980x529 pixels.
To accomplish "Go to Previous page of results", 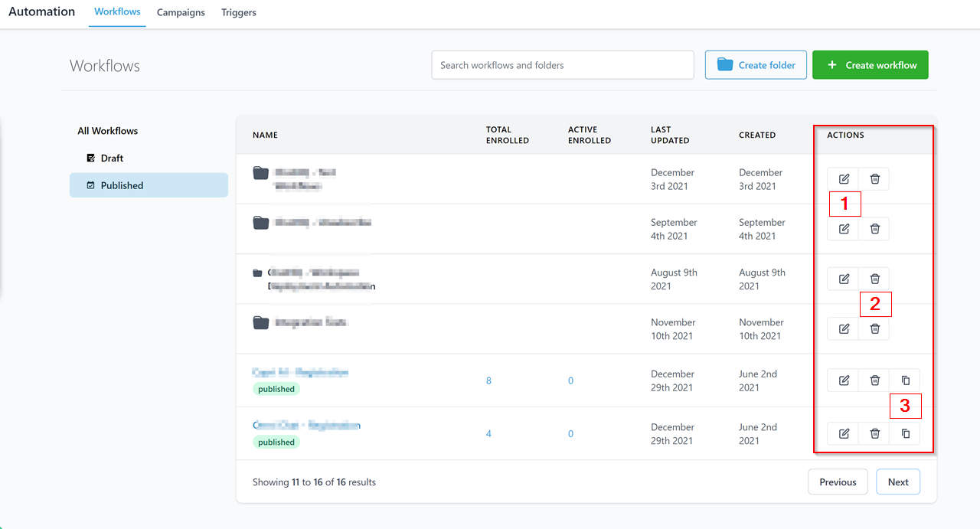I will coord(837,482).
